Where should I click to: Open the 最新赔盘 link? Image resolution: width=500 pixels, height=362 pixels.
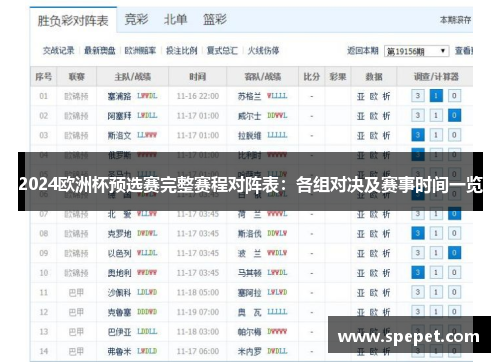99,51
